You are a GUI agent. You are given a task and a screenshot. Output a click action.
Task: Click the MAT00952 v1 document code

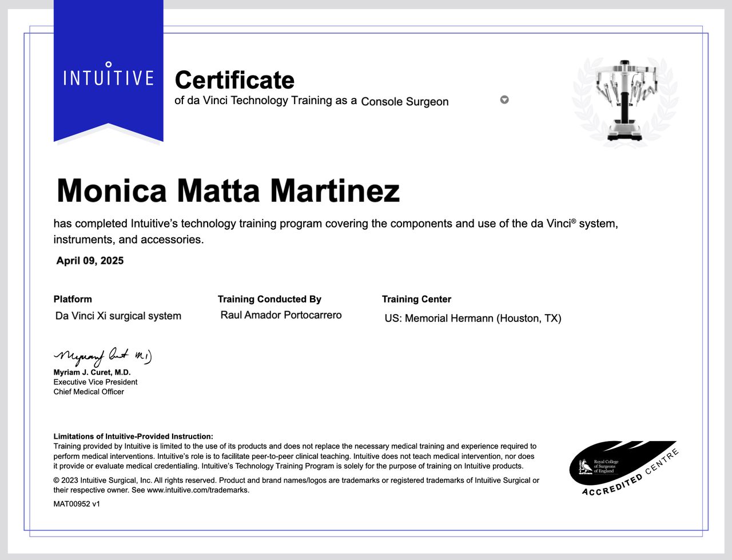77,504
